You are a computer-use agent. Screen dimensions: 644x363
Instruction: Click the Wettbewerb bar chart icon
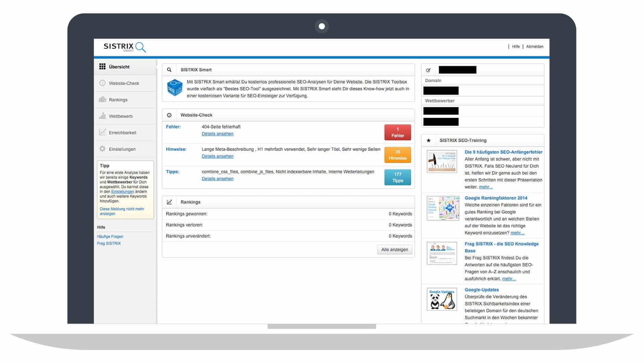(x=102, y=116)
